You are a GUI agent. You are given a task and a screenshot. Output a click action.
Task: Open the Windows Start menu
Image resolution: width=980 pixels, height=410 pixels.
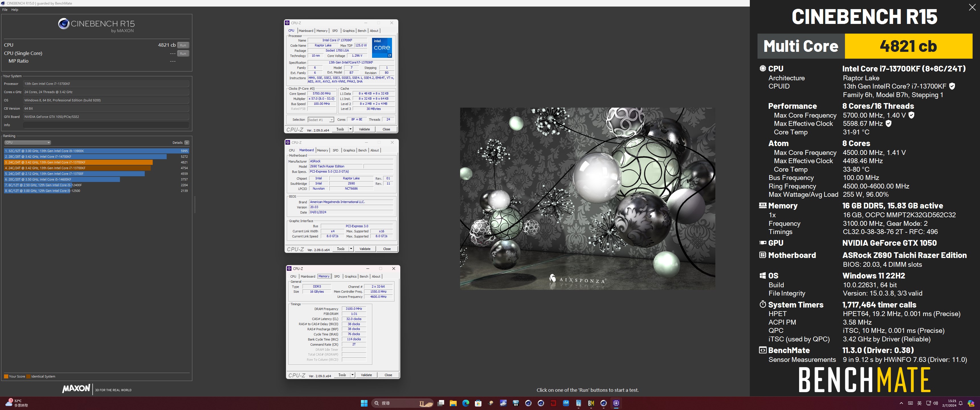(x=364, y=403)
